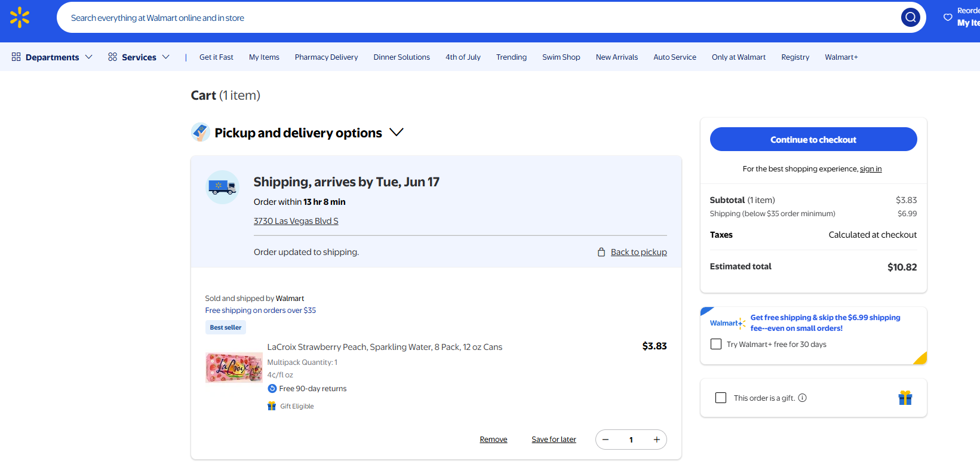Viewport: 980px width, 467px height.
Task: Go to Pharmacy Delivery
Action: (x=326, y=57)
